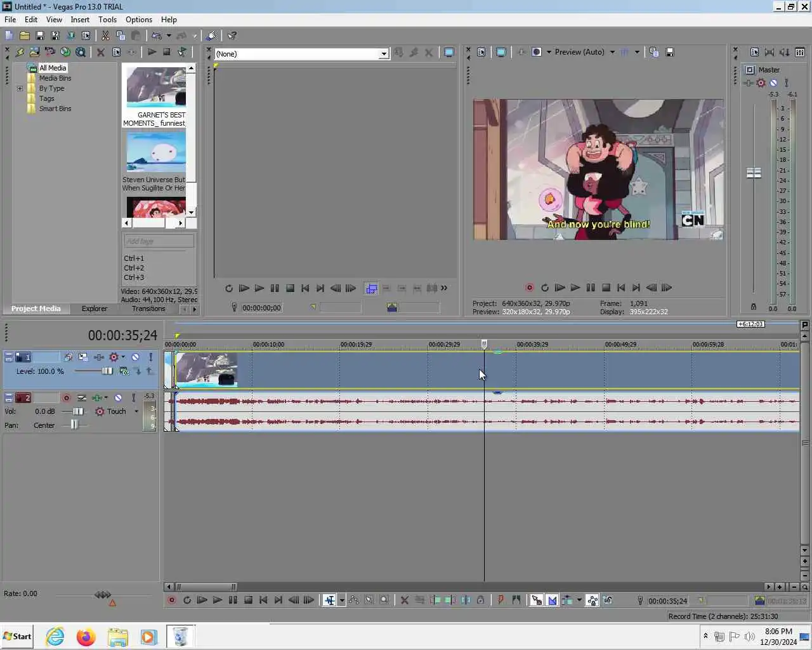Click the Copy icon in main toolbar

121,36
